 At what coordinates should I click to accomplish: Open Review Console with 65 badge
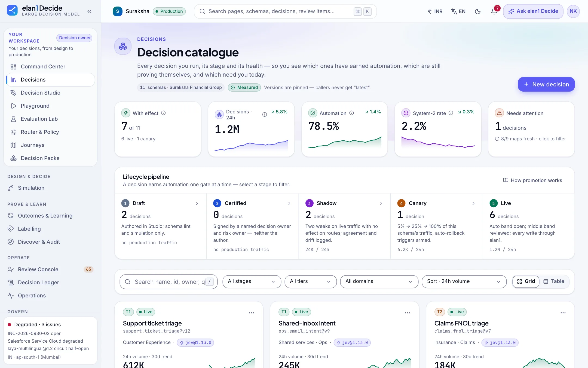(x=51, y=269)
